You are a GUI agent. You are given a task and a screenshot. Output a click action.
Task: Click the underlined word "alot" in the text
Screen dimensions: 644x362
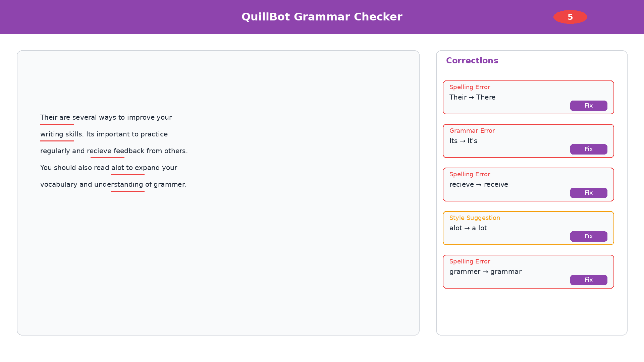tap(118, 168)
